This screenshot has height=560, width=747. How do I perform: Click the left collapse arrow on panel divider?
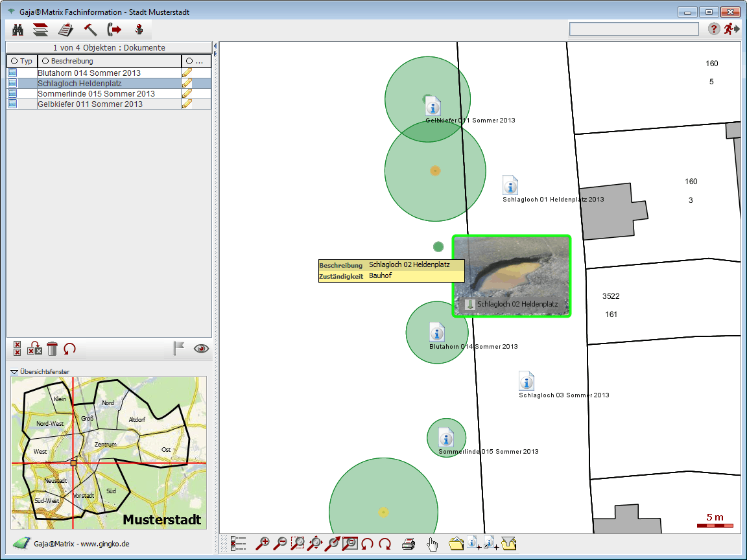215,45
